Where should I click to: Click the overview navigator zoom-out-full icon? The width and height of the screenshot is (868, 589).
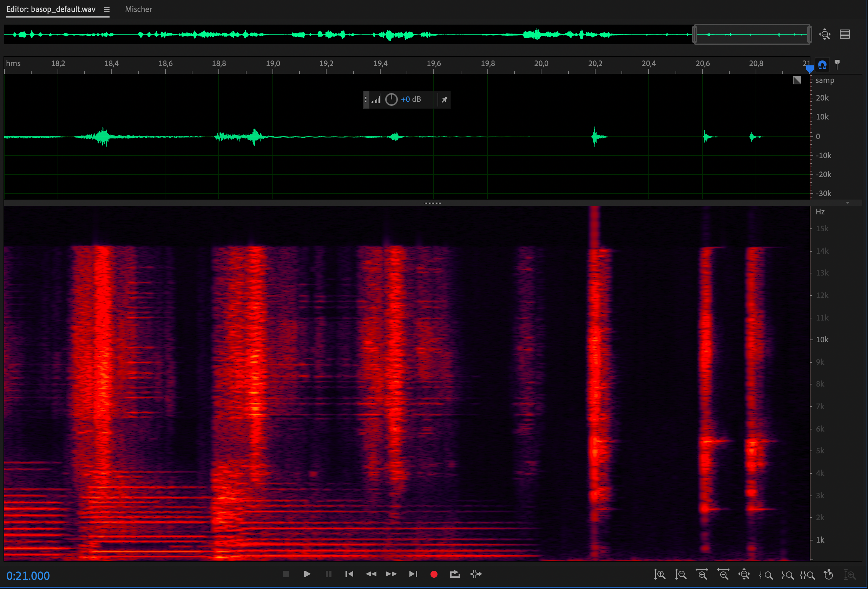point(825,34)
